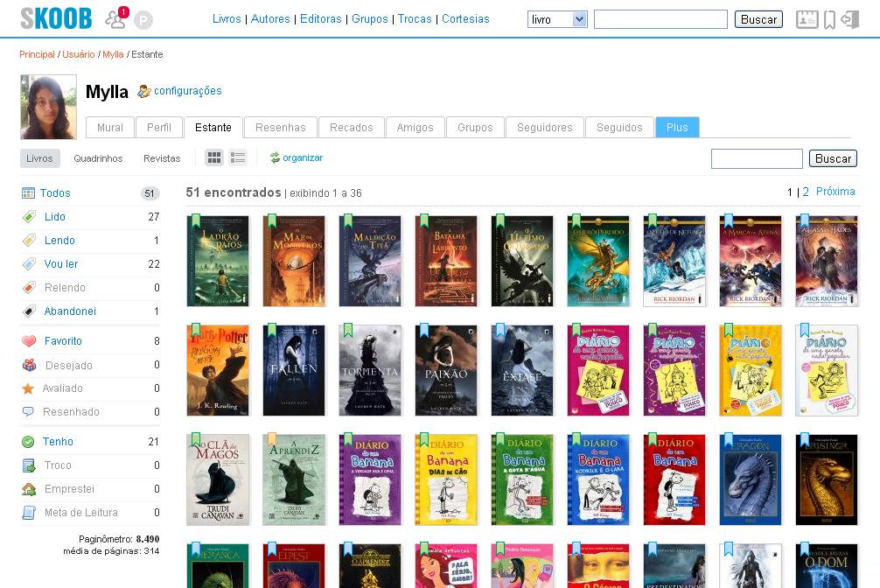Screen dimensions: 880x588
Task: Click the black Abandonei tag icon
Action: tap(29, 311)
